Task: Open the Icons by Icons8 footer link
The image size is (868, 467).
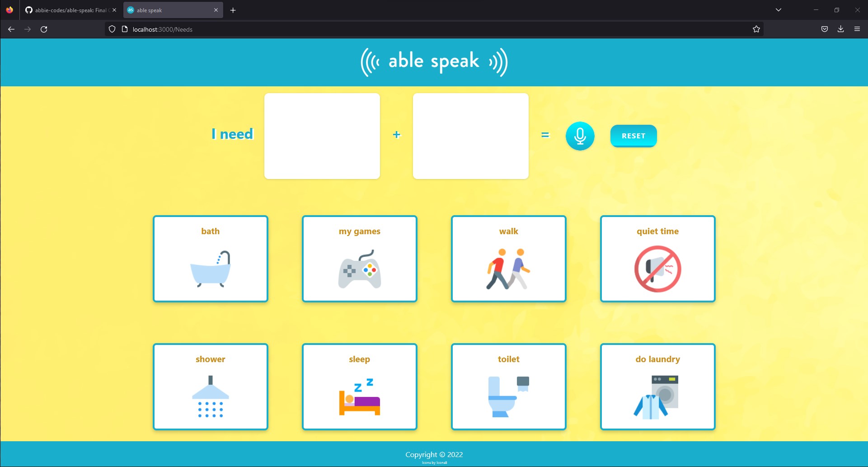Action: click(434, 462)
